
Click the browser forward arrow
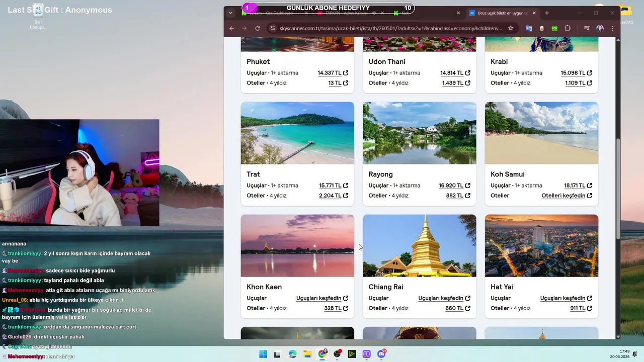pos(245,28)
